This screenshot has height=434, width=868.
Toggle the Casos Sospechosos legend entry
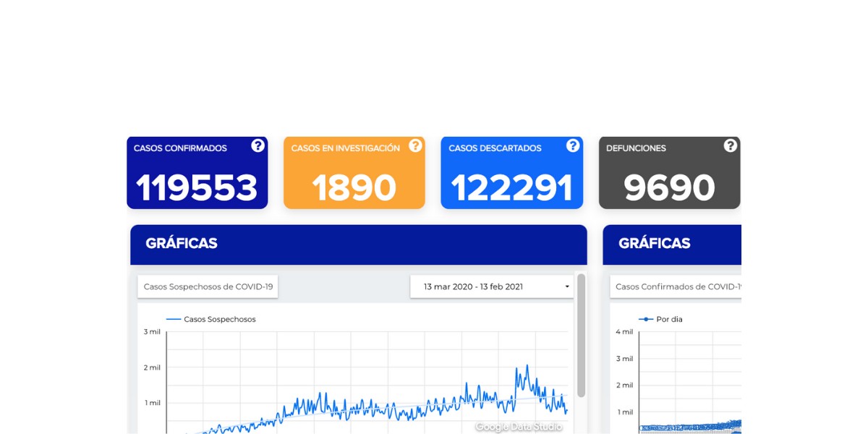click(211, 319)
